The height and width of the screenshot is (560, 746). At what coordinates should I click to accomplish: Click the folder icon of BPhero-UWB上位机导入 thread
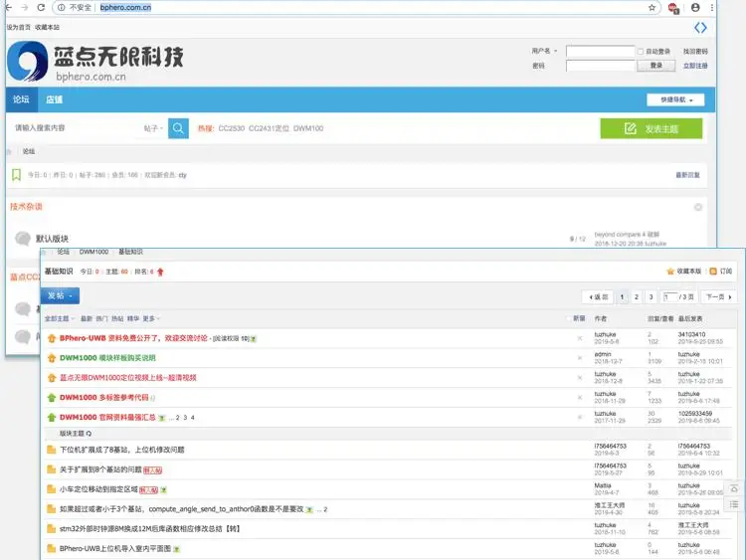[x=52, y=549]
